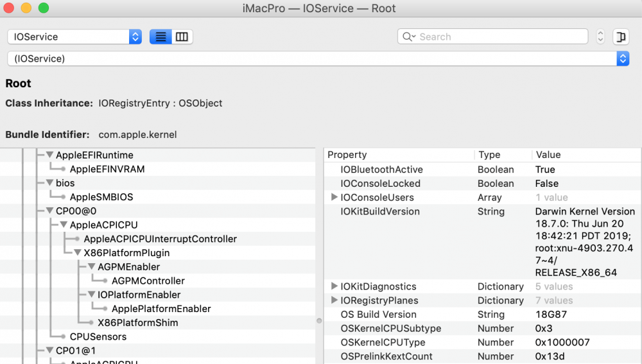The width and height of the screenshot is (642, 364).
Task: Select the AppleEFINVRAM entry
Action: [x=107, y=169]
